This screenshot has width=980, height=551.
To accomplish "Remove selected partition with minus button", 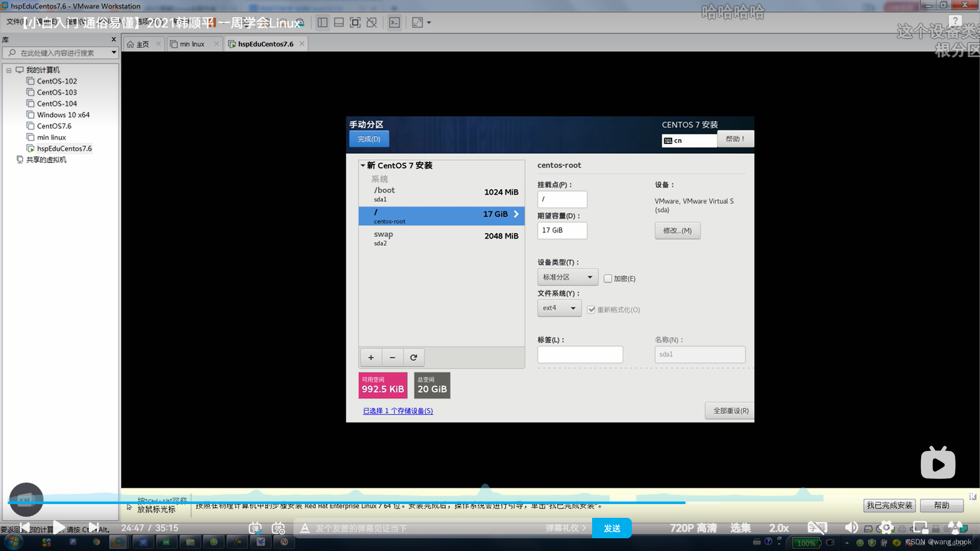I will pyautogui.click(x=393, y=358).
